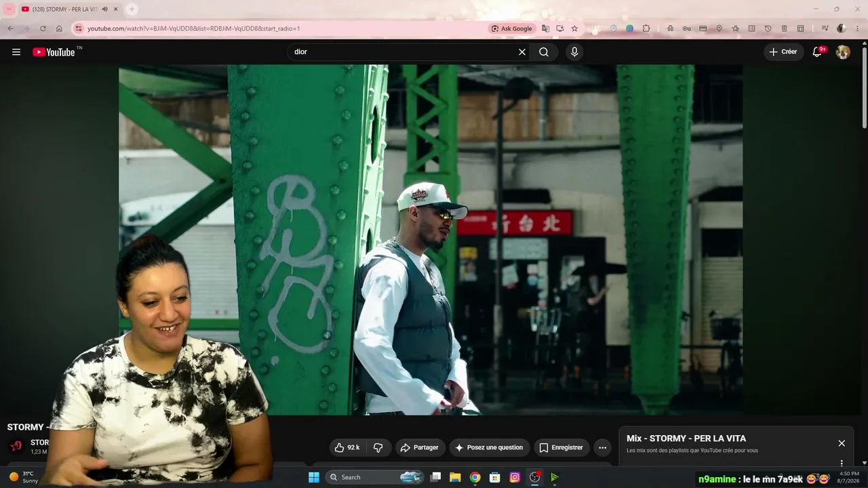Screen dimensions: 868x488
Task: Open the YouTube guide hamburger menu
Action: pos(16,52)
